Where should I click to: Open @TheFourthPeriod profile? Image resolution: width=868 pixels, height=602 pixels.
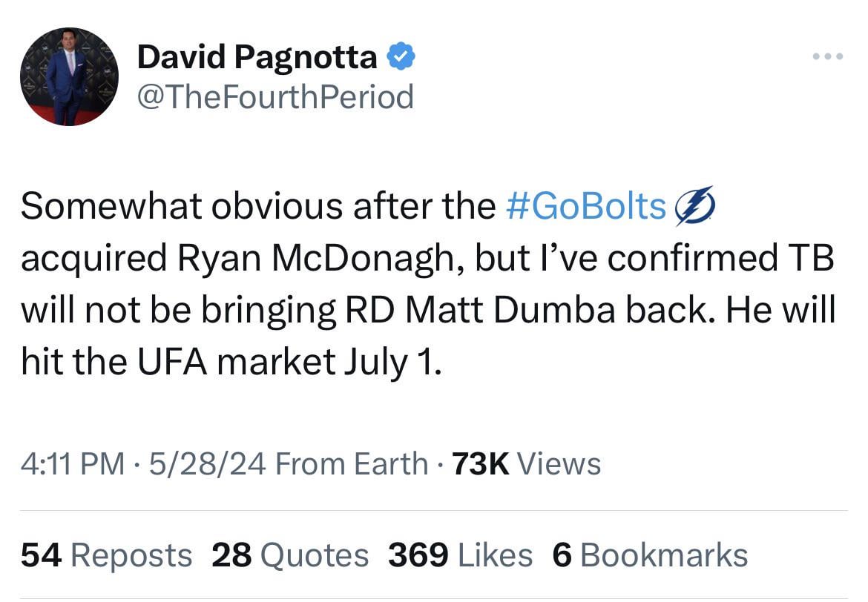pos(276,96)
